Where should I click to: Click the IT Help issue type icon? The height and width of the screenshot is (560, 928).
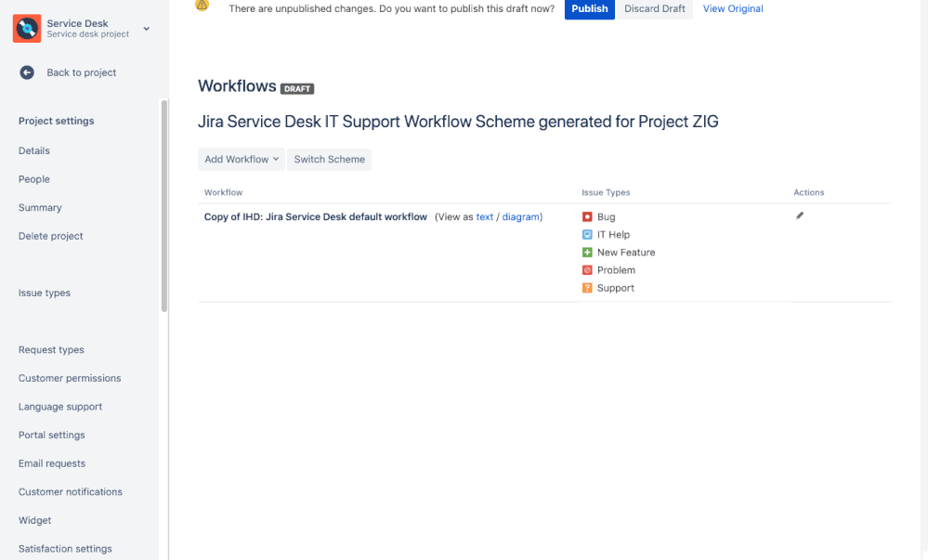pyautogui.click(x=588, y=234)
